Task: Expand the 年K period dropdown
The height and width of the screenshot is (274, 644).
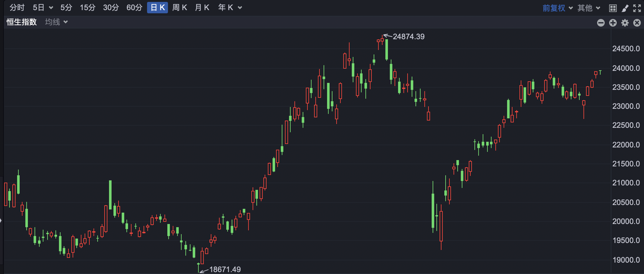Action: pos(230,8)
